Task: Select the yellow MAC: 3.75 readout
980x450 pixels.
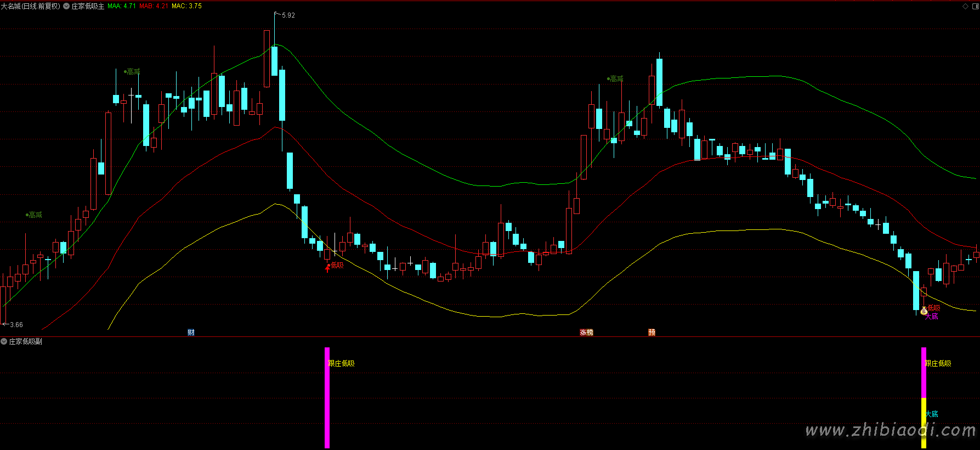Action: pos(186,6)
